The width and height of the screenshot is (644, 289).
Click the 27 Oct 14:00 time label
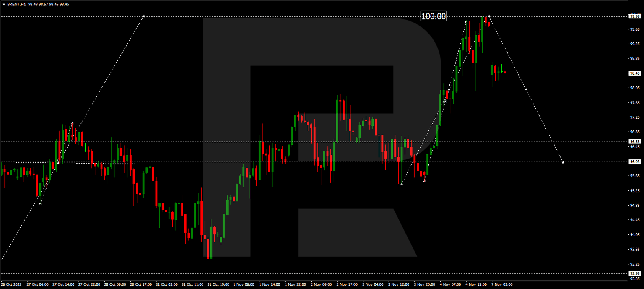point(63,284)
